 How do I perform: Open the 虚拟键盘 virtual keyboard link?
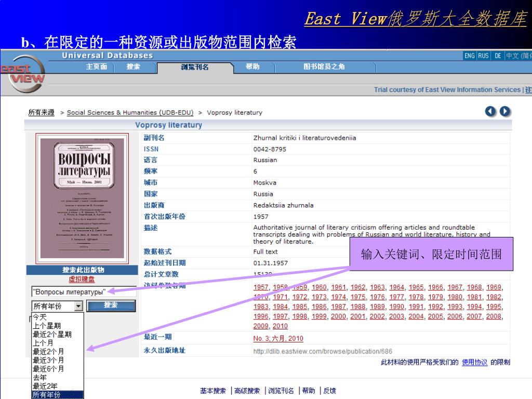(82, 279)
